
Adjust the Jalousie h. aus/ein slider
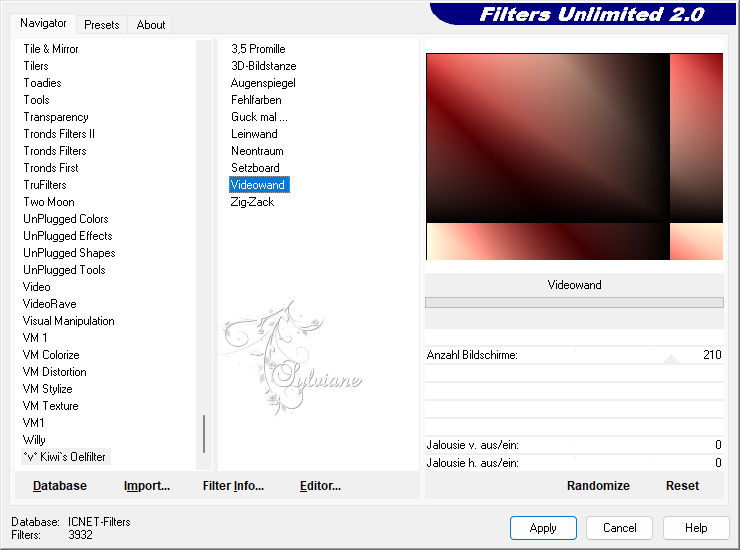point(574,463)
